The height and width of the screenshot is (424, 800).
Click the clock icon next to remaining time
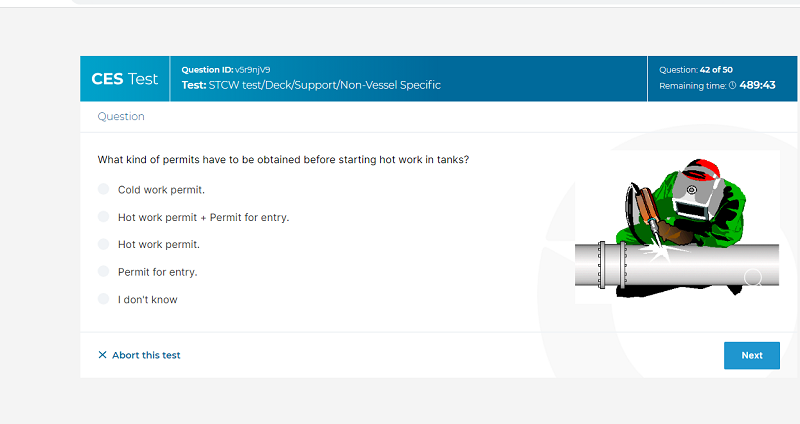732,86
